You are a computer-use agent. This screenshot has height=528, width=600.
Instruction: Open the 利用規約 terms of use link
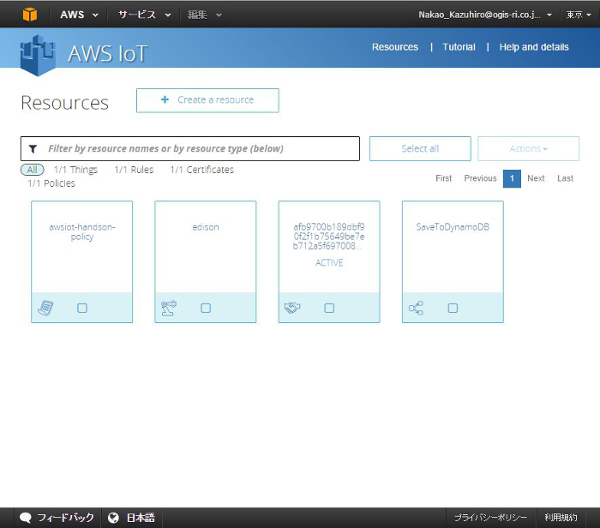pos(561,518)
